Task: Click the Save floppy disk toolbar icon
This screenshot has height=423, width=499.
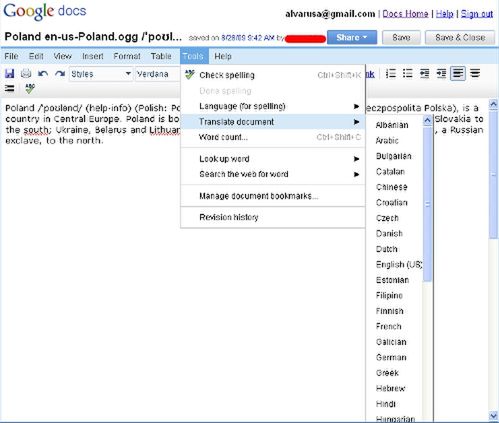Action: click(10, 74)
